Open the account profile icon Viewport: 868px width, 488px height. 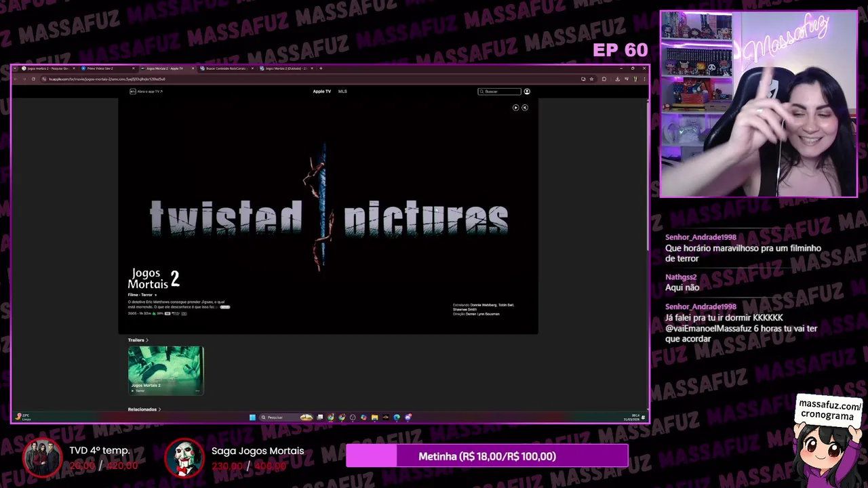527,91
